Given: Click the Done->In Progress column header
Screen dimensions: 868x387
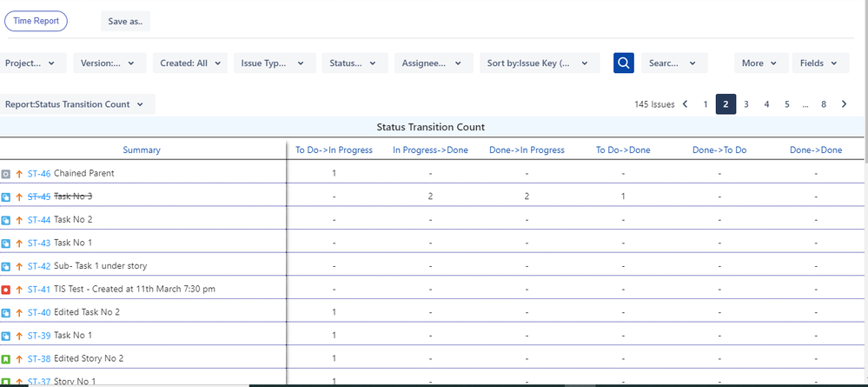Looking at the screenshot, I should (527, 150).
